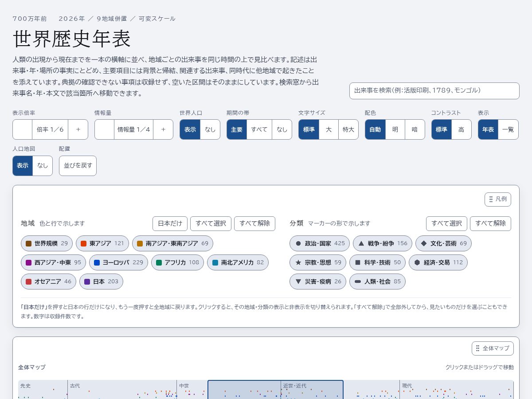The image size is (532, 399).
Task: Click the 近世・近代 era label on the map
Action: [x=295, y=386]
